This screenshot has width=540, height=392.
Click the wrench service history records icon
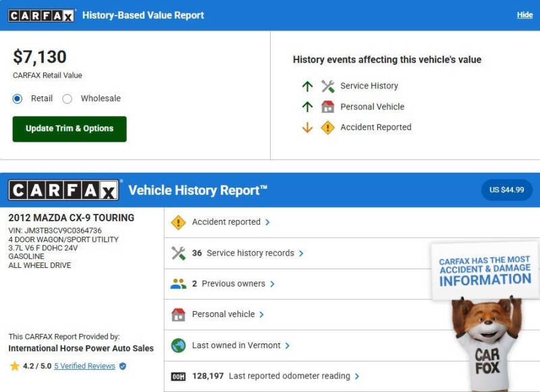pos(178,253)
